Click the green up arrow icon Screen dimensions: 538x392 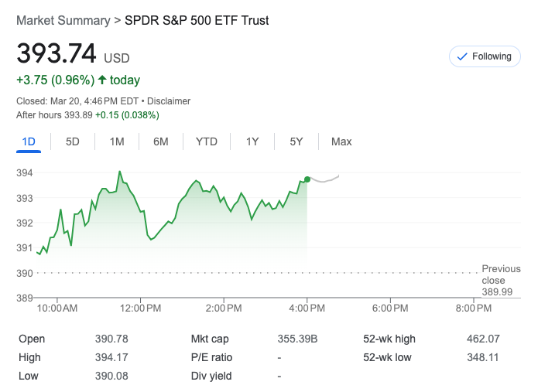[102, 80]
